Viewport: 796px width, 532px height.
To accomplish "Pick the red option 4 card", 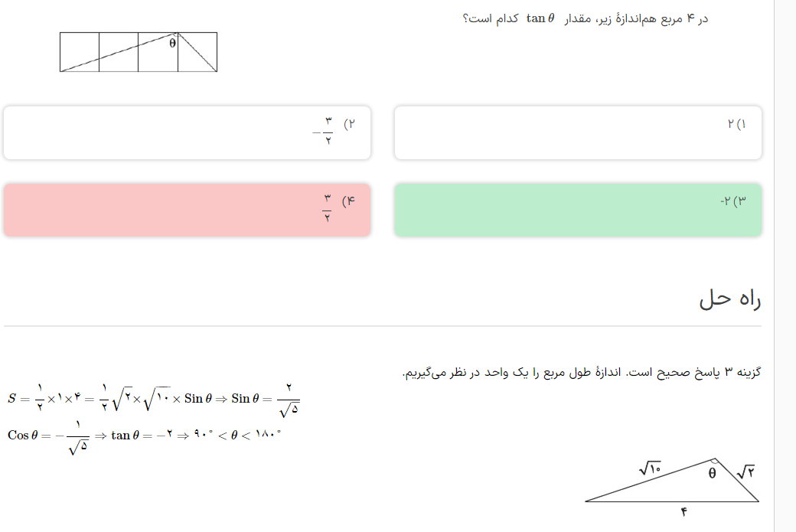I will click(x=188, y=210).
